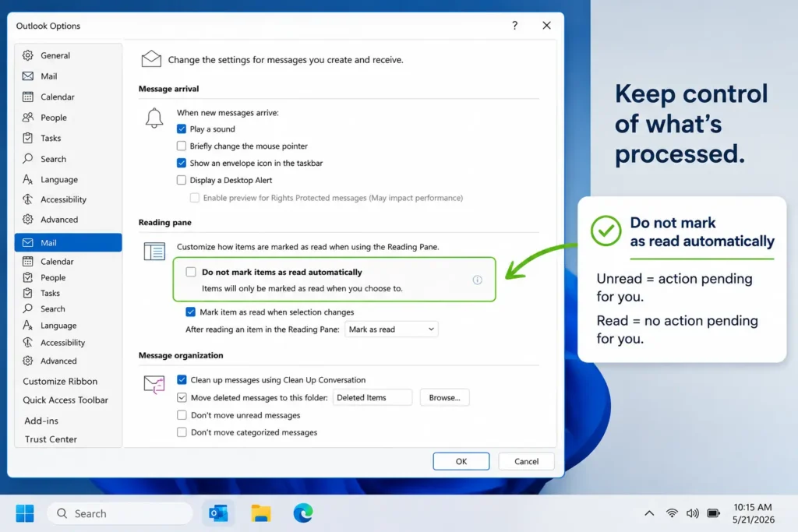This screenshot has width=798, height=532.
Task: Click the battery icon in system tray
Action: pos(714,513)
